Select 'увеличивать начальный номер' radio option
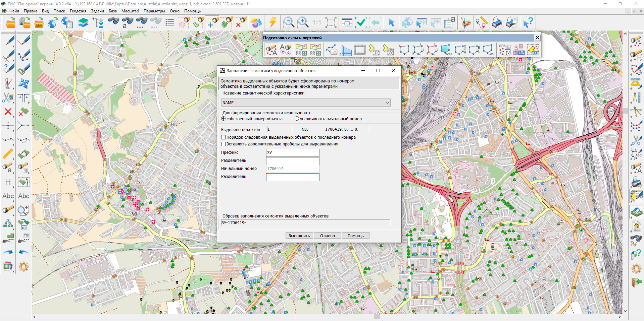Viewport: 644px width, 321px height. [x=297, y=119]
